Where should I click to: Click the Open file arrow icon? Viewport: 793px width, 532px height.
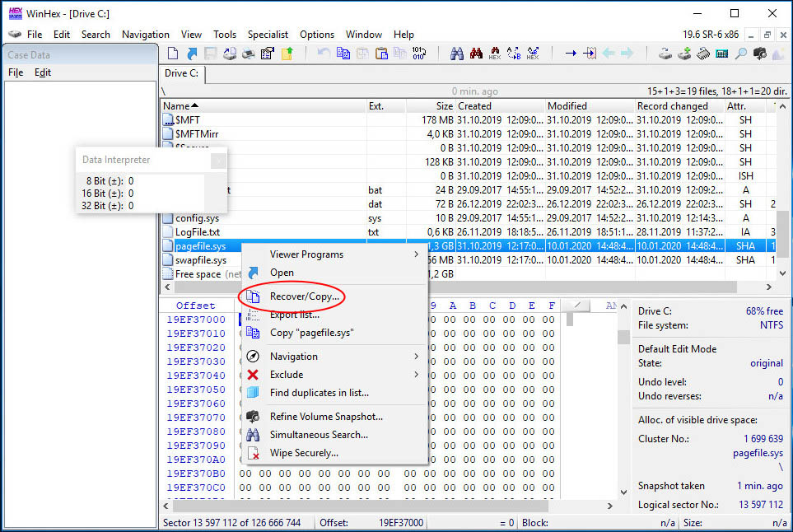point(192,53)
